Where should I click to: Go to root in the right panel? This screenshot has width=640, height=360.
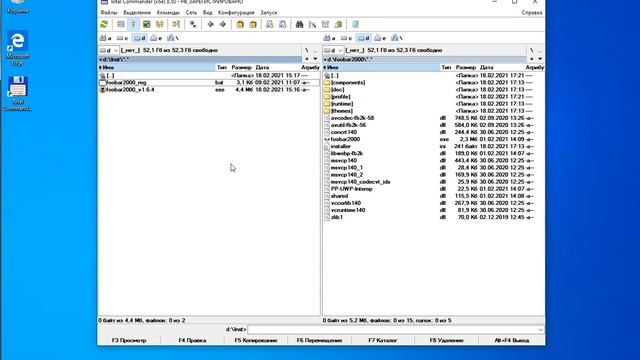[x=531, y=50]
